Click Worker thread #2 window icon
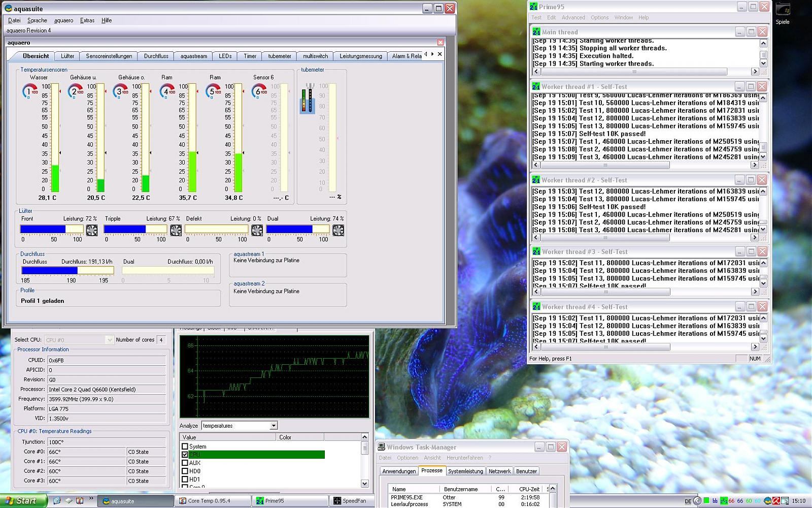 [x=536, y=180]
